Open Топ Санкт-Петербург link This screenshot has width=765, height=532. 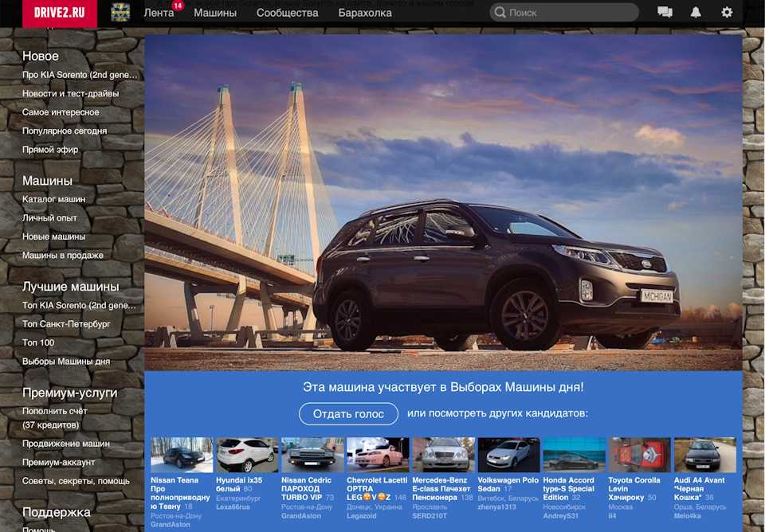coord(66,324)
